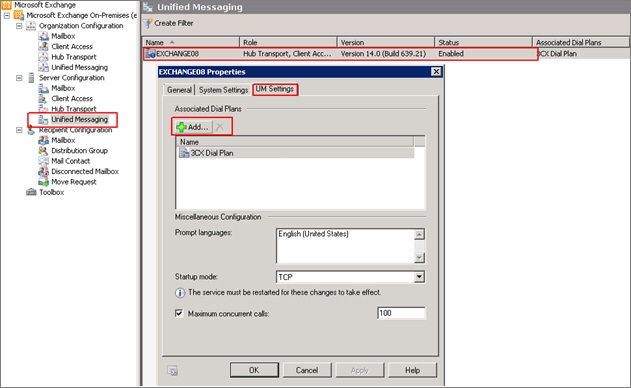Click the info icon by restart notice
Image resolution: width=631 pixels, height=388 pixels.
180,293
